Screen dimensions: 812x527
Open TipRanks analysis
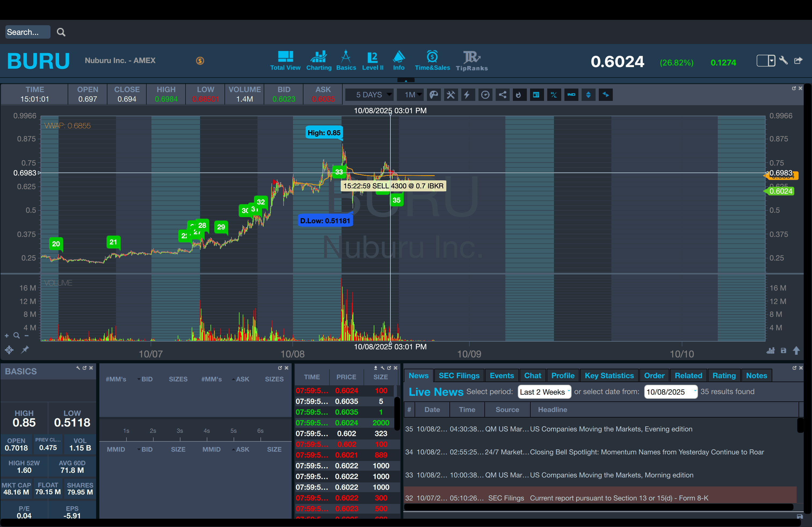pos(472,61)
